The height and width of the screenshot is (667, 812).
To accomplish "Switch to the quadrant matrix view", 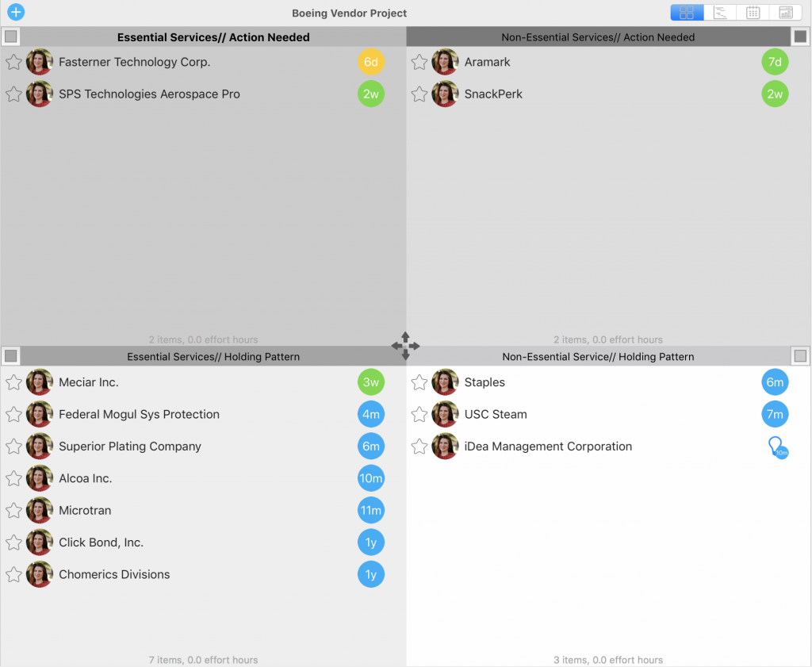I will [687, 13].
